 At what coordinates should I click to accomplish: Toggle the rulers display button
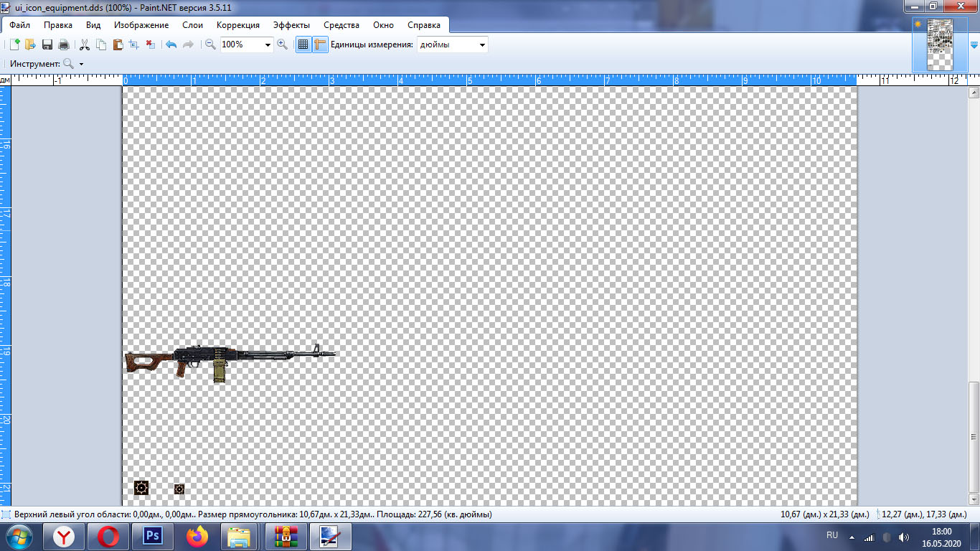click(x=320, y=44)
